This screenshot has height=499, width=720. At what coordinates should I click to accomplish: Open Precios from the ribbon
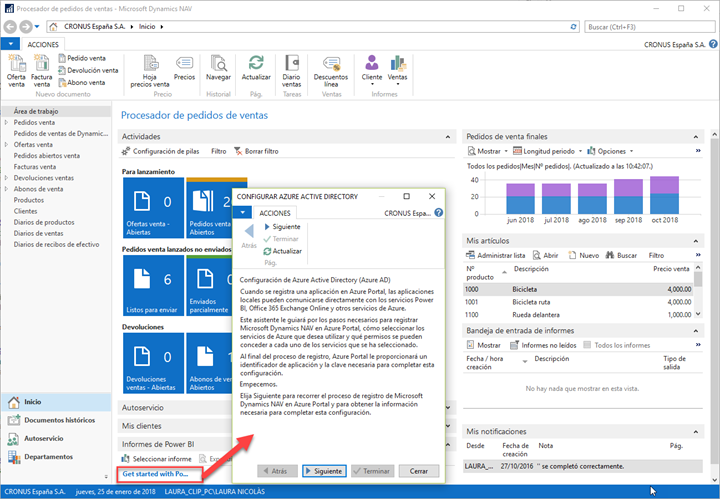(x=184, y=68)
